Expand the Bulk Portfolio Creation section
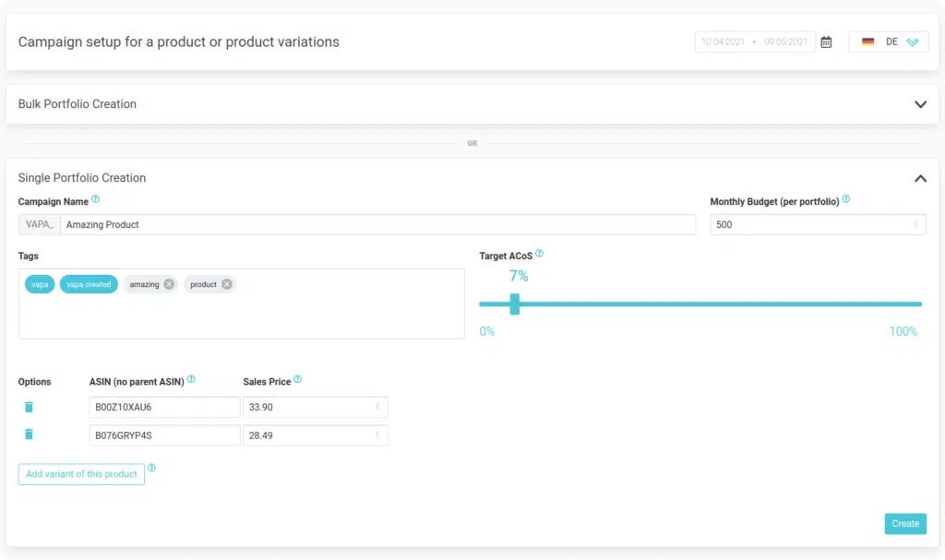The image size is (945, 560). click(919, 104)
